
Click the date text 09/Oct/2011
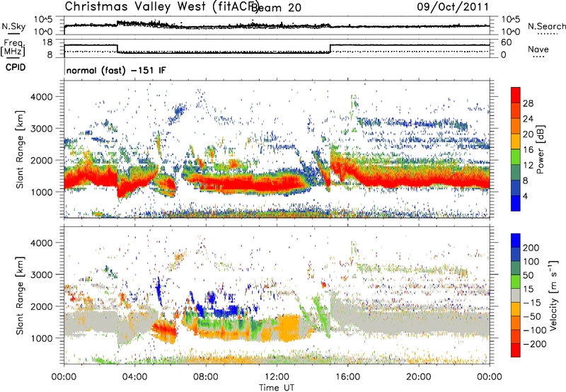pyautogui.click(x=453, y=7)
